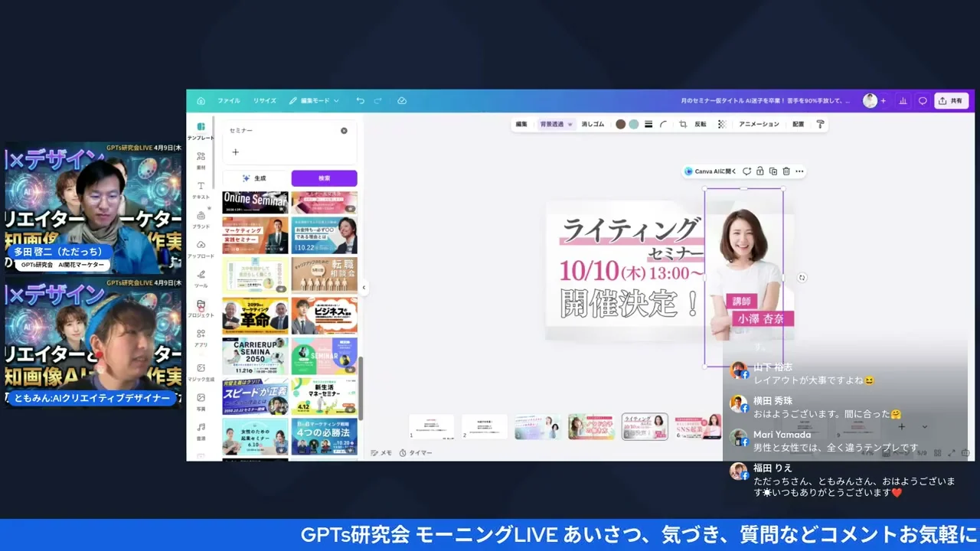Click the リサイズ menu item

point(264,100)
